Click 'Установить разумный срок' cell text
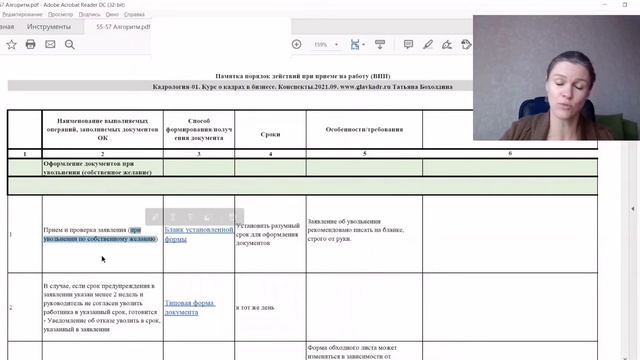Screen dimensions: 640x360 click(x=267, y=234)
